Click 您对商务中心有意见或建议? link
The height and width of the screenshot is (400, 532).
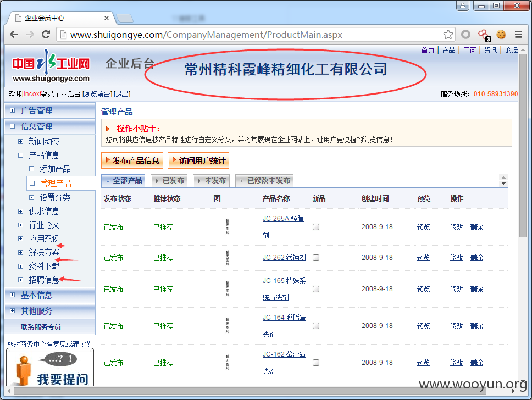(48, 344)
